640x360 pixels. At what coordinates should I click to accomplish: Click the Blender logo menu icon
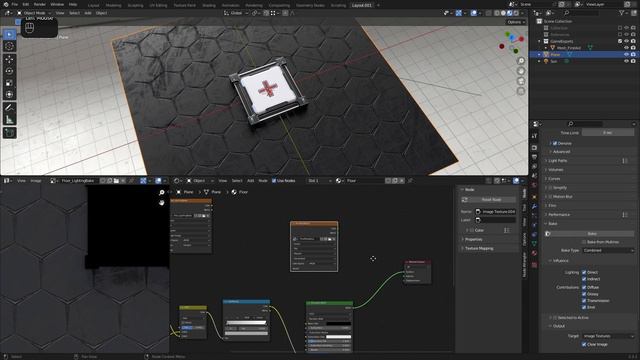tap(5, 4)
